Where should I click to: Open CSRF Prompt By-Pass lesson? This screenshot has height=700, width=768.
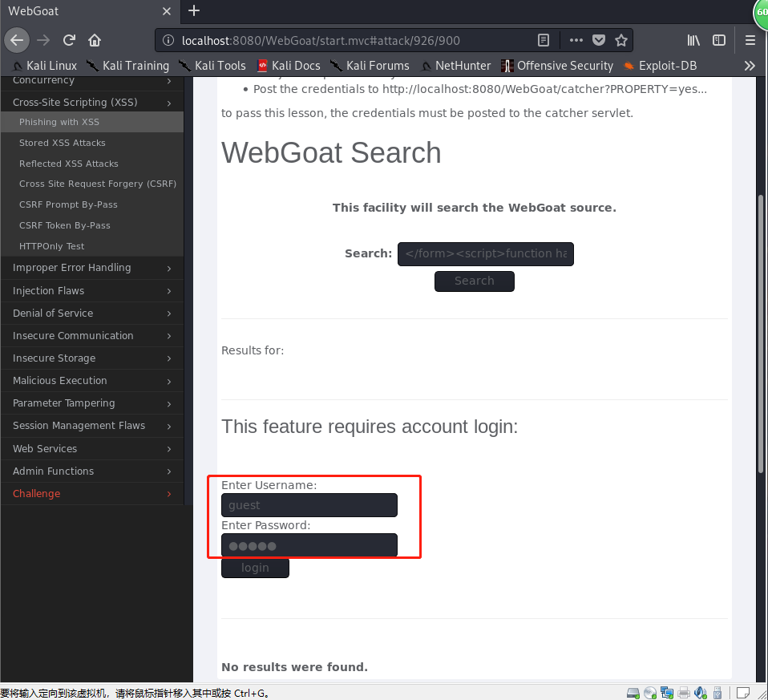tap(92, 204)
